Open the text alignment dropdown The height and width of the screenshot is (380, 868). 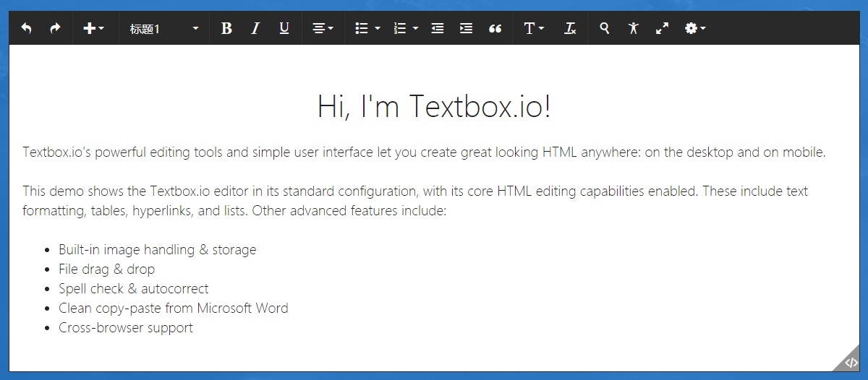pyautogui.click(x=323, y=28)
